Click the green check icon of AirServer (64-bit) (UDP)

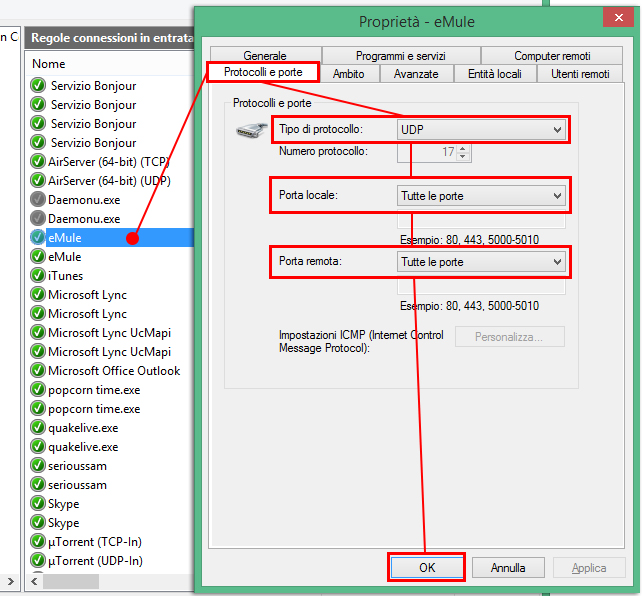coord(38,180)
